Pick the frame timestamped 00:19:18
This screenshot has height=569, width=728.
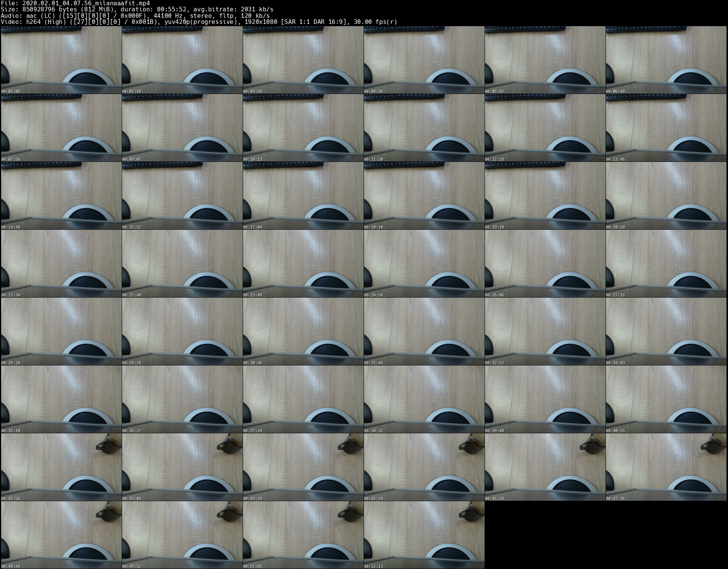(x=545, y=196)
